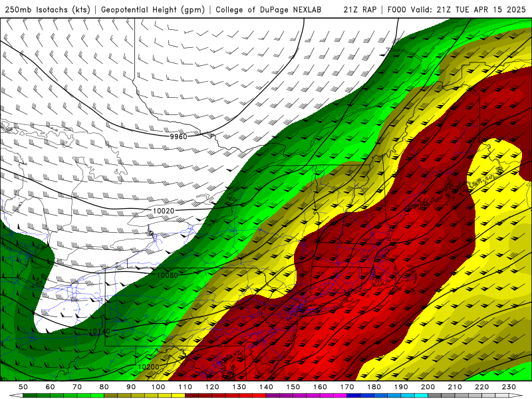Click the 80 value on the color scale
532x399 pixels.
[x=104, y=387]
